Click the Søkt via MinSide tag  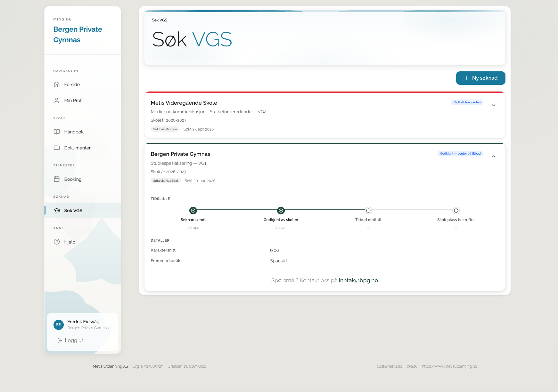(x=165, y=129)
